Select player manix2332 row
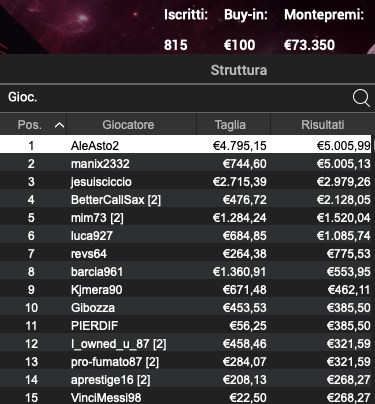This screenshot has height=404, width=375. (185, 164)
